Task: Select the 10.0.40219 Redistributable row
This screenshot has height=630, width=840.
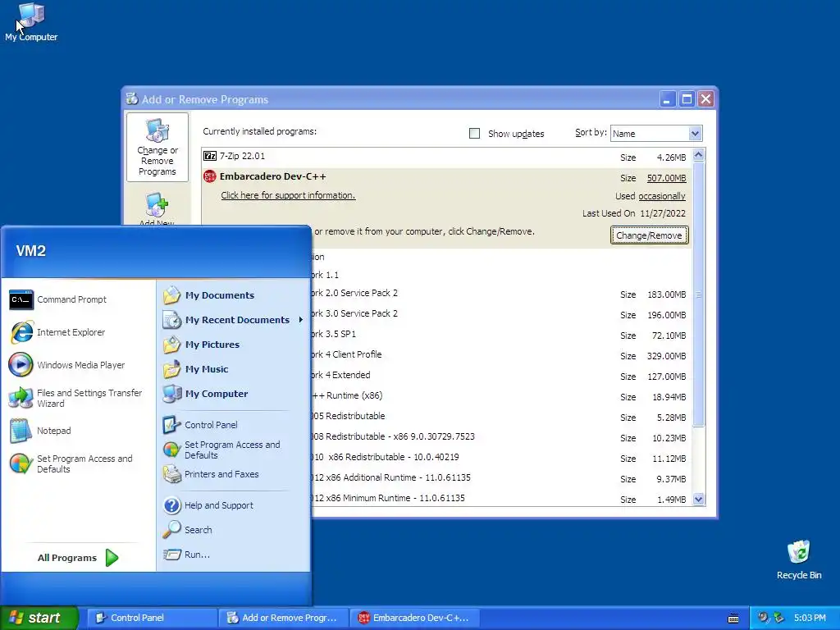Action: click(501, 458)
